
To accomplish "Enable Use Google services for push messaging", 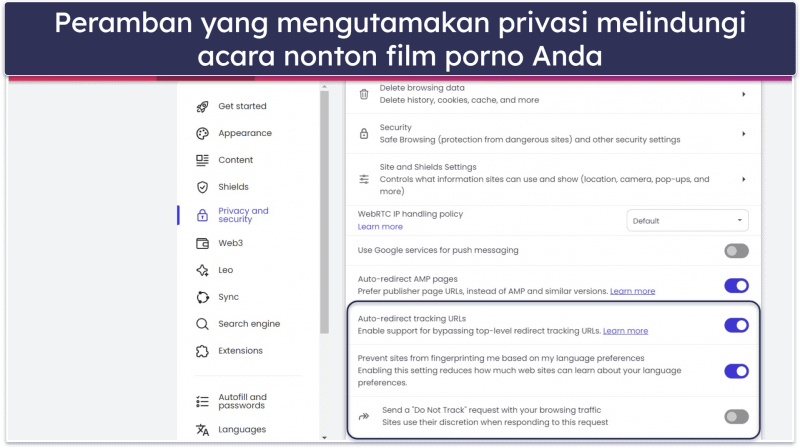I will coord(736,251).
